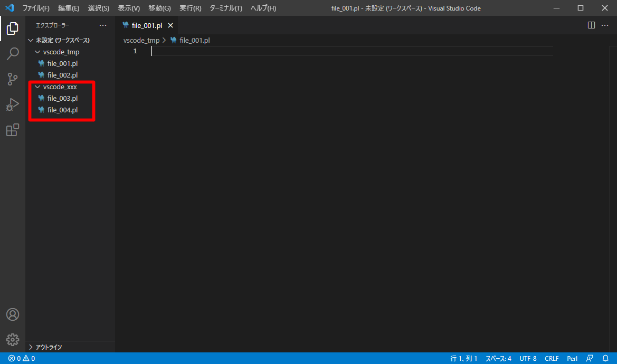The width and height of the screenshot is (617, 364).
Task: Select the file_001.pl editor tab
Action: (x=147, y=25)
